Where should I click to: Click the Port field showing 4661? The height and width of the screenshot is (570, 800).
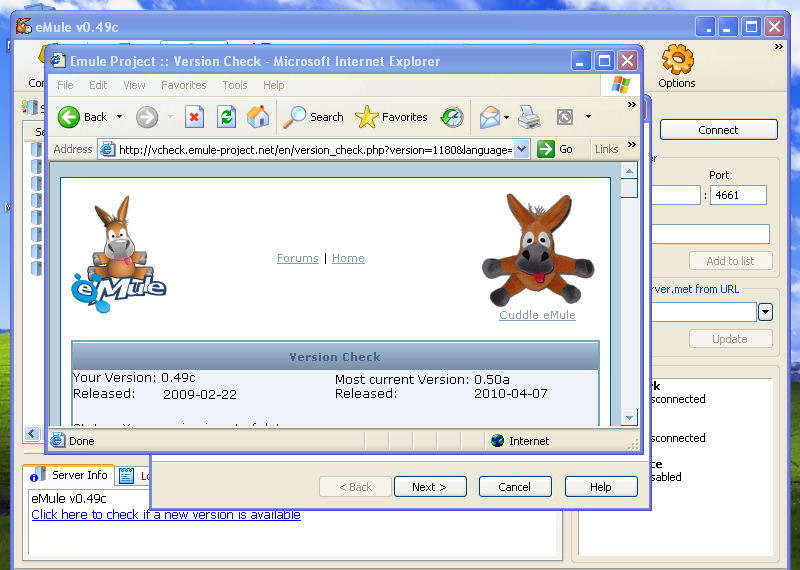[738, 195]
